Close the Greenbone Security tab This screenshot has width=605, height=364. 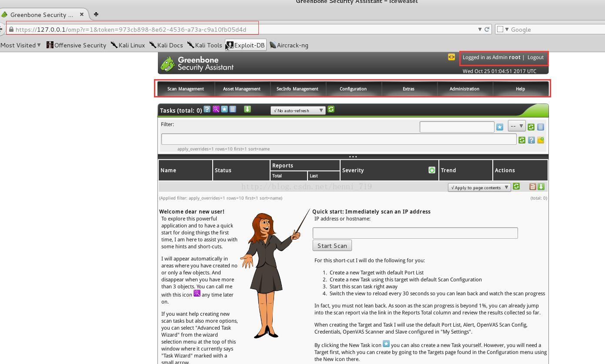(x=81, y=14)
